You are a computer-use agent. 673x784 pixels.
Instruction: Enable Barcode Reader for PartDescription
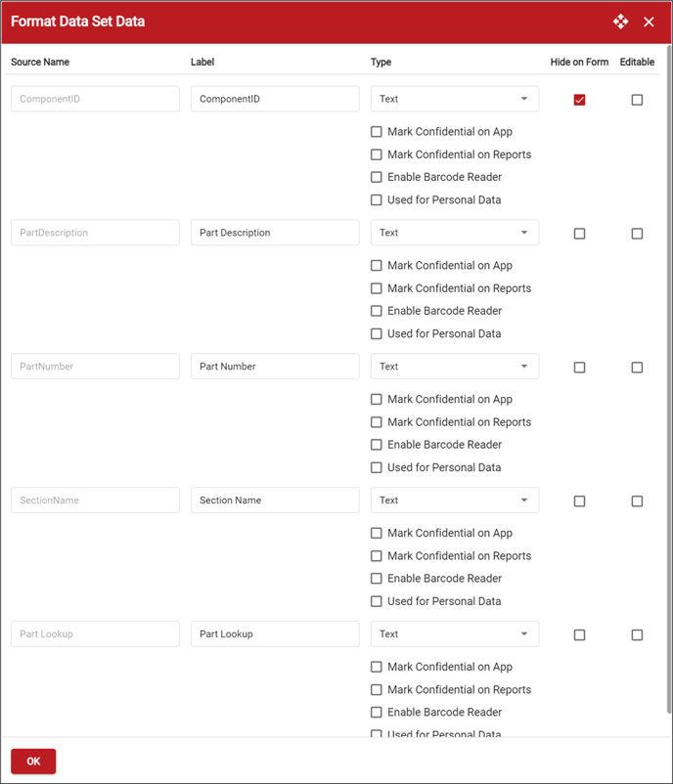click(377, 311)
